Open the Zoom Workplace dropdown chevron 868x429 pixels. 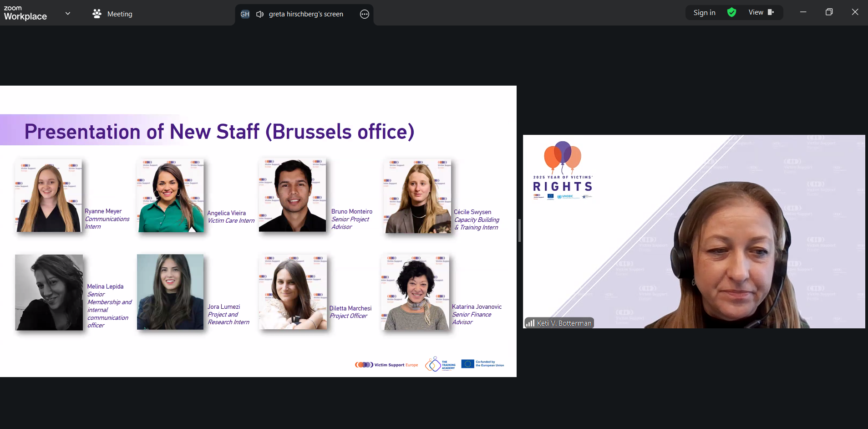point(68,13)
